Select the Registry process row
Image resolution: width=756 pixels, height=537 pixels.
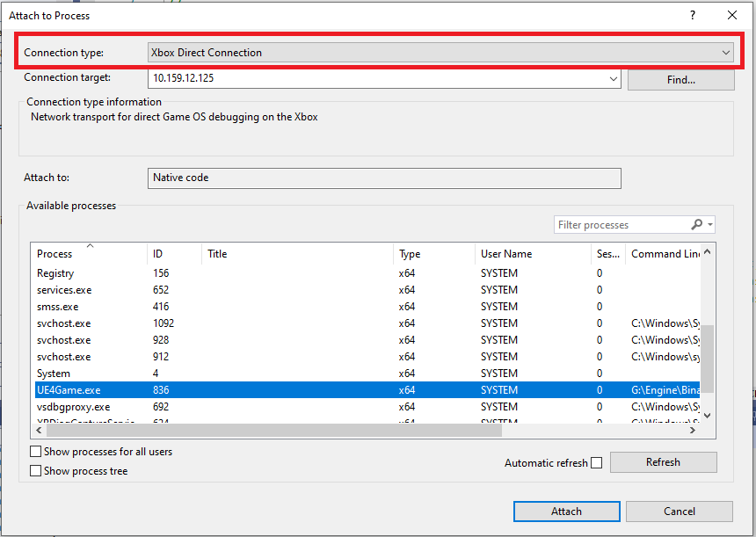pyautogui.click(x=367, y=273)
